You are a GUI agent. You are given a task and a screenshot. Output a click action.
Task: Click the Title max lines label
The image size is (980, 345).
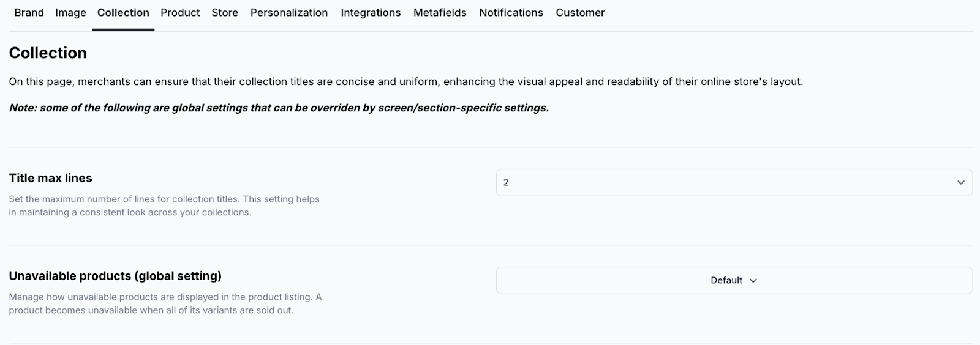point(50,178)
